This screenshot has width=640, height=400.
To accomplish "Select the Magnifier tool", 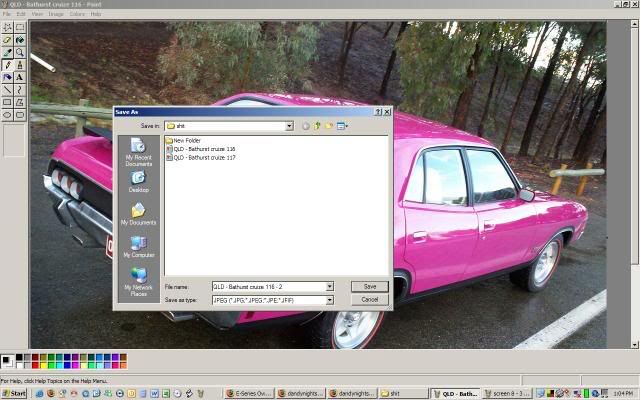I will coord(20,52).
